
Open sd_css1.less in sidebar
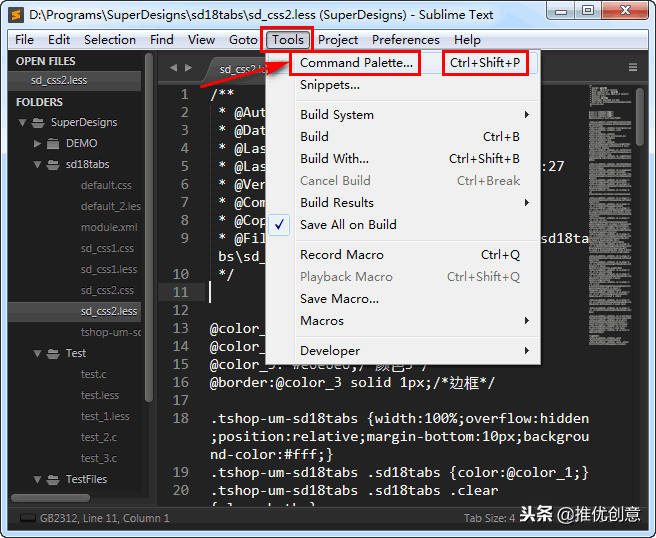[109, 269]
